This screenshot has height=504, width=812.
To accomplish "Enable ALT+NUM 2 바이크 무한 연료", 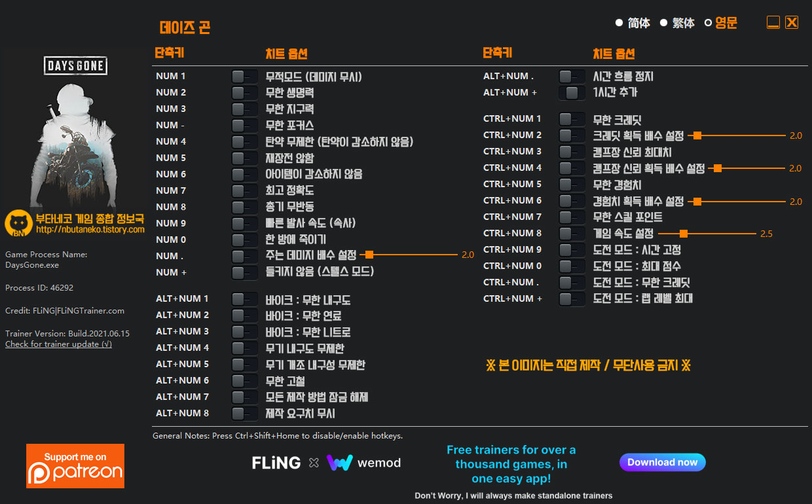I will 244,315.
